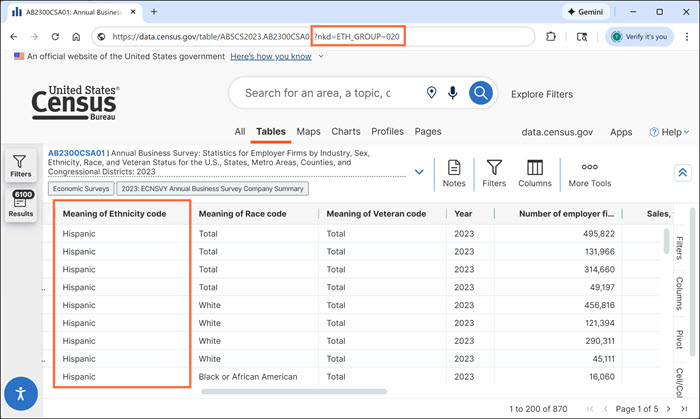The image size is (700, 419).
Task: Go to previous page arrow
Action: click(605, 409)
